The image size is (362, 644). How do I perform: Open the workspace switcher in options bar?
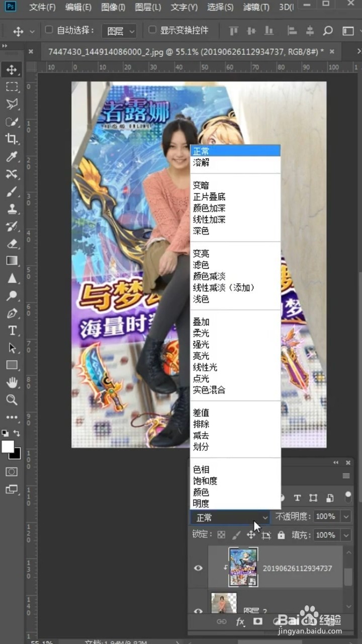[348, 31]
